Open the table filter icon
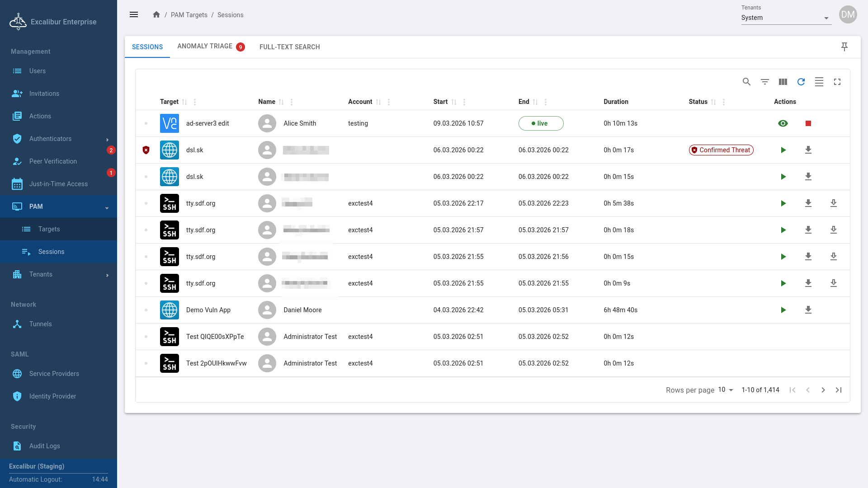This screenshot has height=488, width=868. pyautogui.click(x=764, y=82)
